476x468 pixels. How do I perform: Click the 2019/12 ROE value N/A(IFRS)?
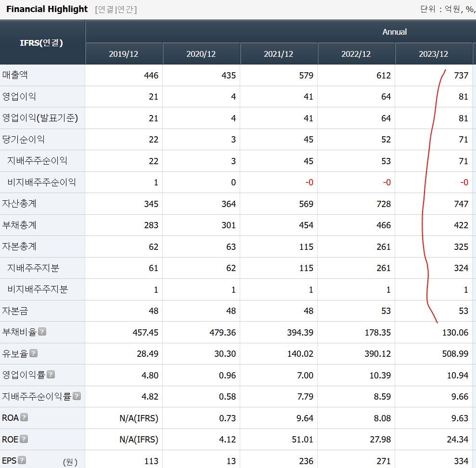tap(139, 440)
